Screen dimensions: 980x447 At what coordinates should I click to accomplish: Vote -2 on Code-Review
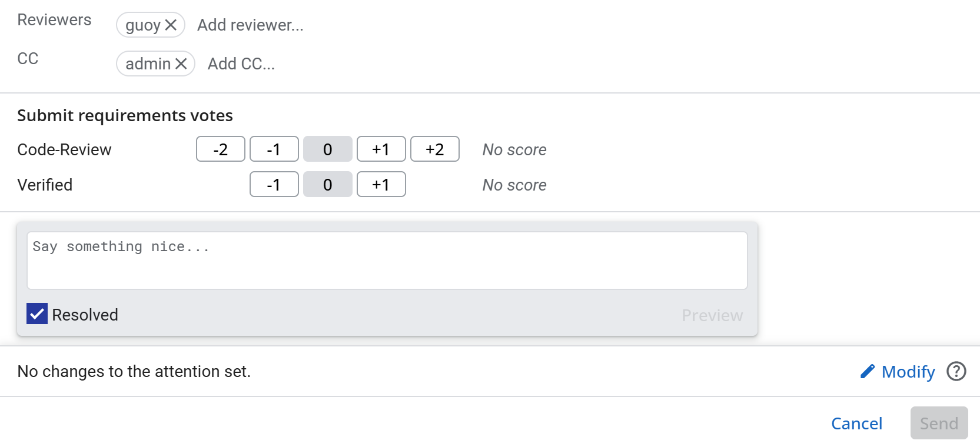point(220,149)
